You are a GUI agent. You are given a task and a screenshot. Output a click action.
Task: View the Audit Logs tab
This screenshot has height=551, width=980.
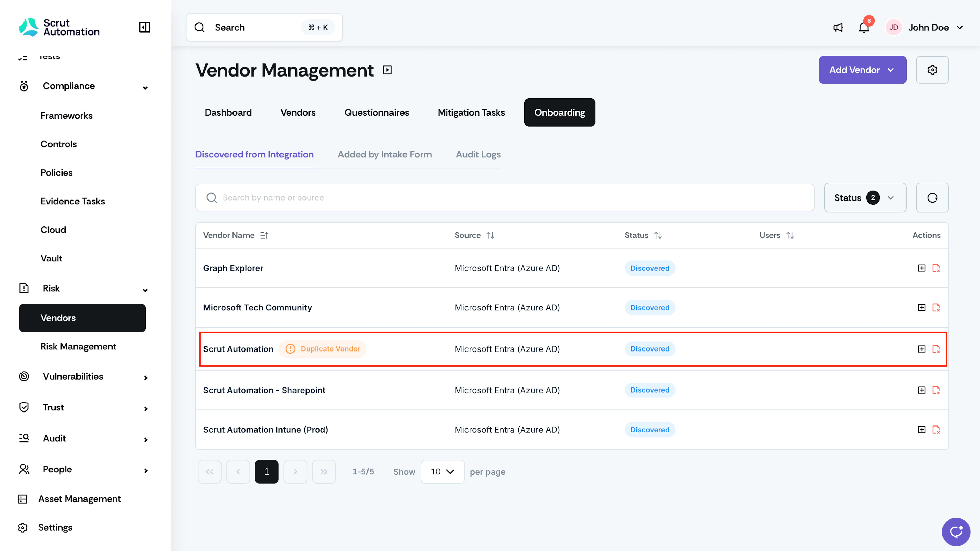point(478,154)
